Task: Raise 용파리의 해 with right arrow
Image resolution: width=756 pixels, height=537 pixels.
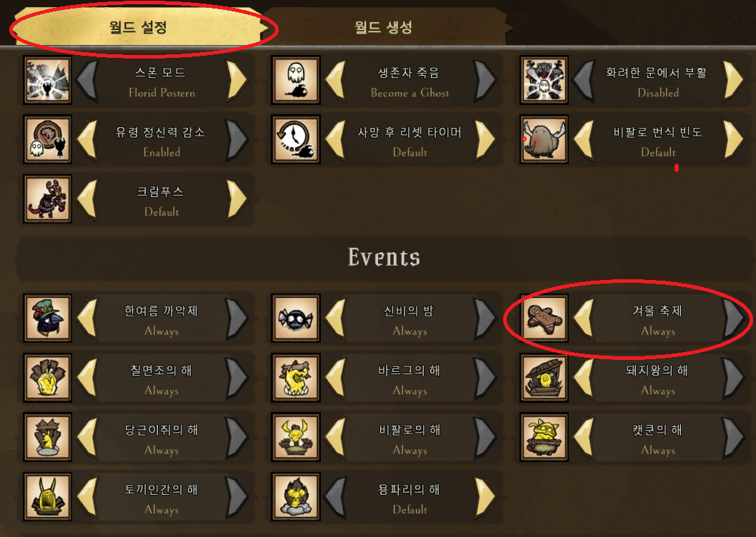Action: point(485,497)
